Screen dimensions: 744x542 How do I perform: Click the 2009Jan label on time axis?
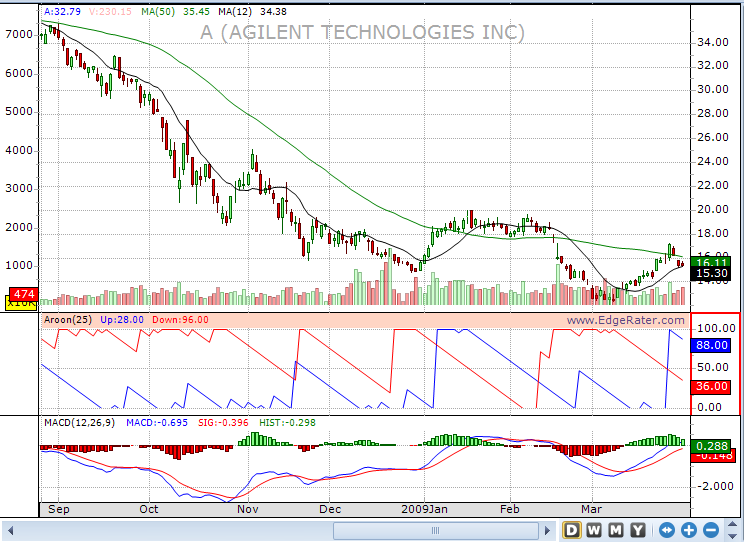(424, 509)
